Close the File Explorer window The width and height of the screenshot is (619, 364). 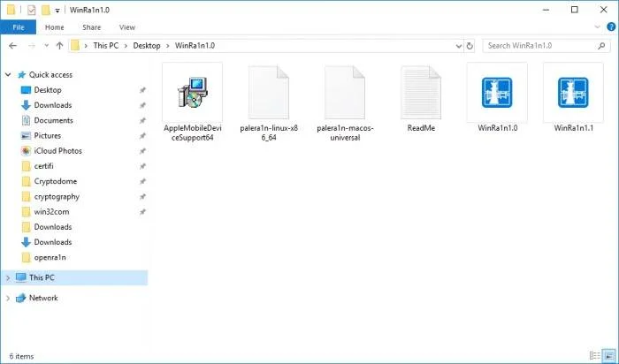tap(604, 10)
